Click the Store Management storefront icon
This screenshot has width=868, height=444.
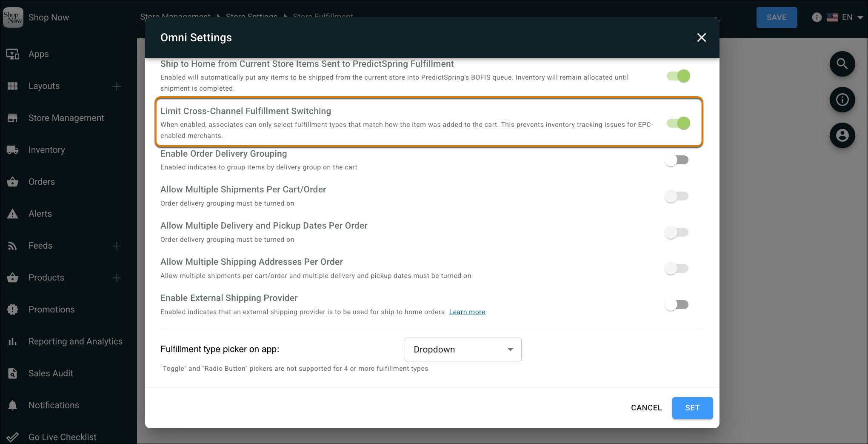[13, 118]
